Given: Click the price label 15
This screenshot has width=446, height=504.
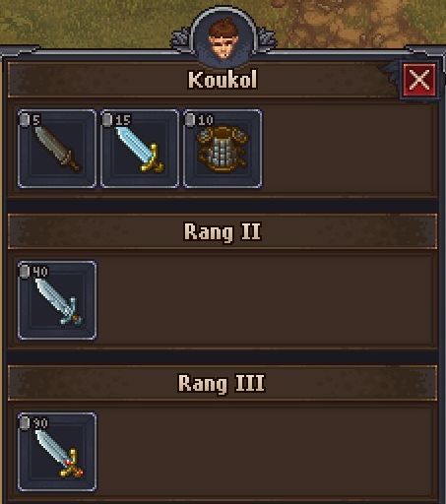Looking at the screenshot, I should pyautogui.click(x=123, y=120).
